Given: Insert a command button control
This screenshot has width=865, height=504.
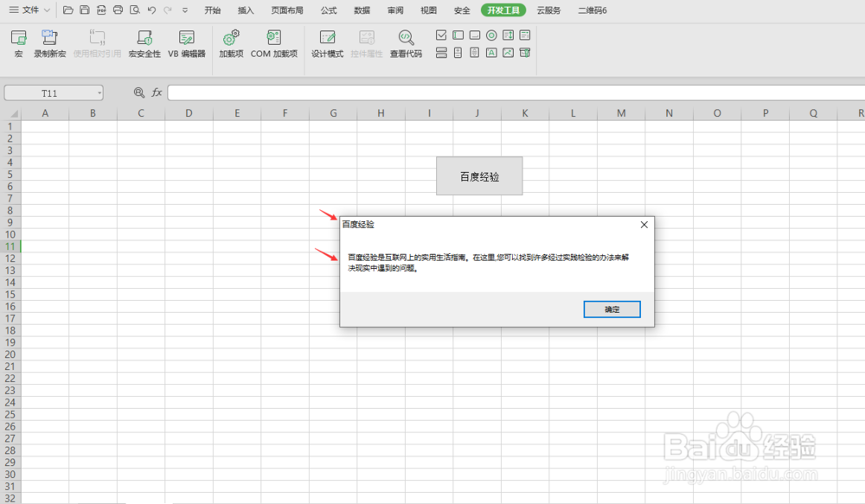Looking at the screenshot, I should point(474,35).
